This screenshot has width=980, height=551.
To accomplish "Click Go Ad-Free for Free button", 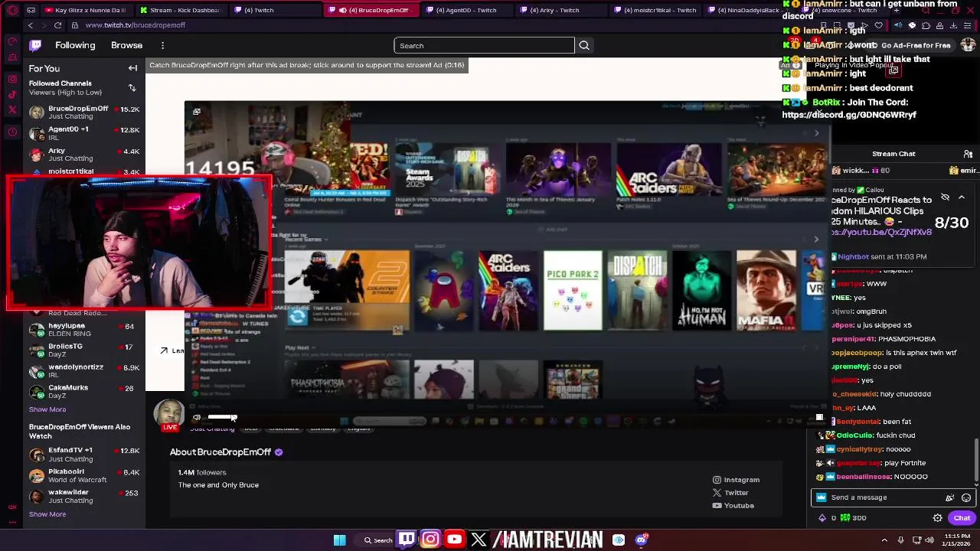I will [910, 45].
